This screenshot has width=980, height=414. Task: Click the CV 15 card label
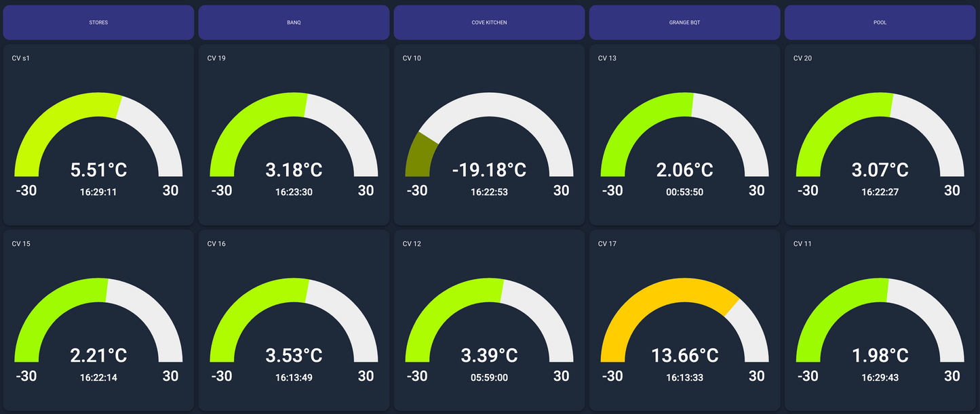[x=20, y=244]
